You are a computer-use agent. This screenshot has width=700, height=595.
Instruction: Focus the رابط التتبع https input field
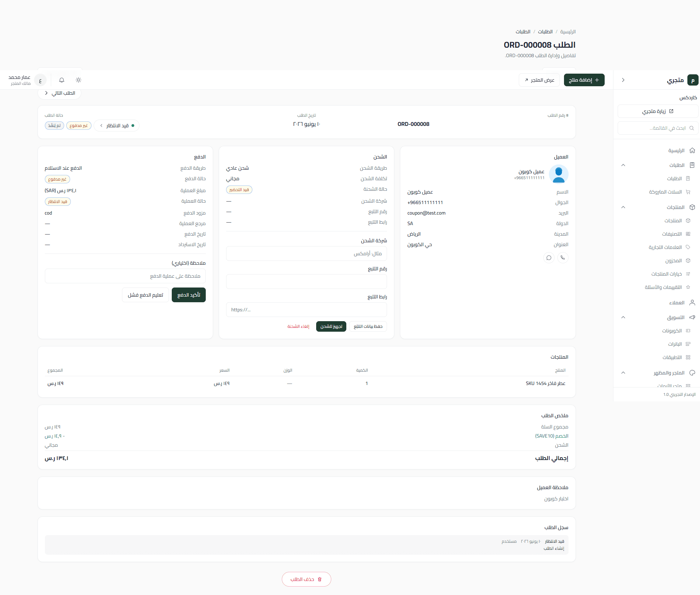coord(306,310)
